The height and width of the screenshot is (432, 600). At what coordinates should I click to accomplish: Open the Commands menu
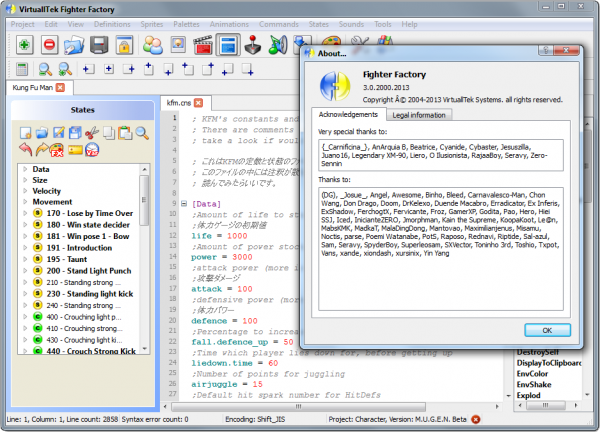[279, 24]
